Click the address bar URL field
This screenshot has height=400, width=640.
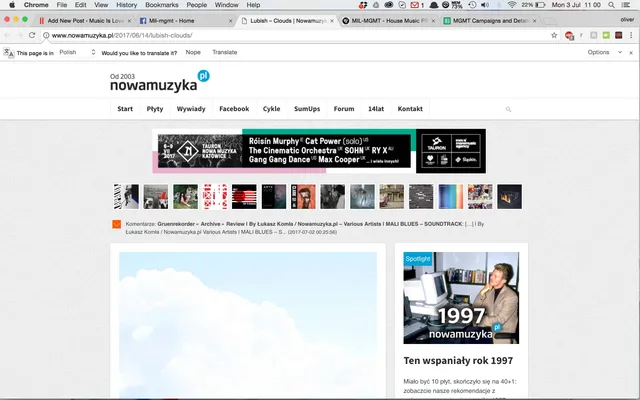pyautogui.click(x=298, y=36)
